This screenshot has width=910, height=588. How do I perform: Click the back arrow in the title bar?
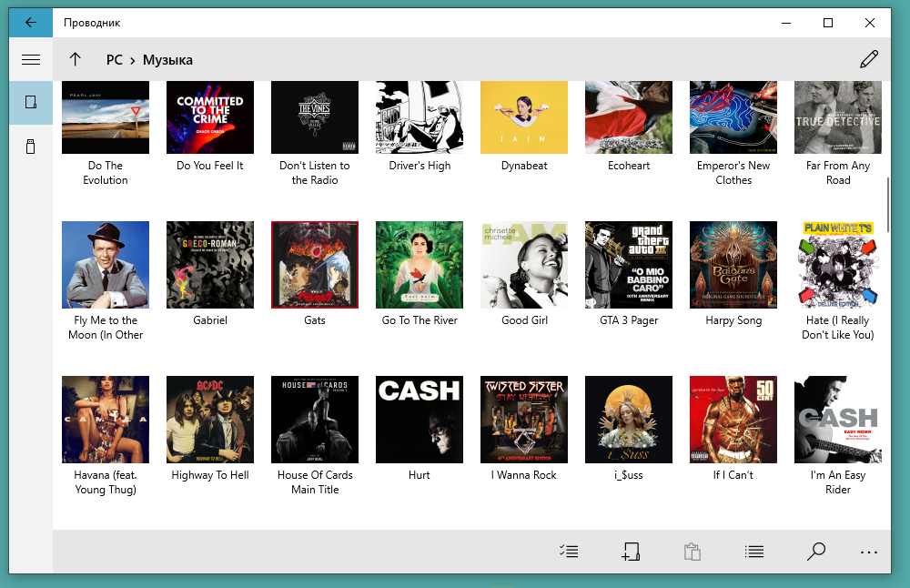pyautogui.click(x=31, y=23)
